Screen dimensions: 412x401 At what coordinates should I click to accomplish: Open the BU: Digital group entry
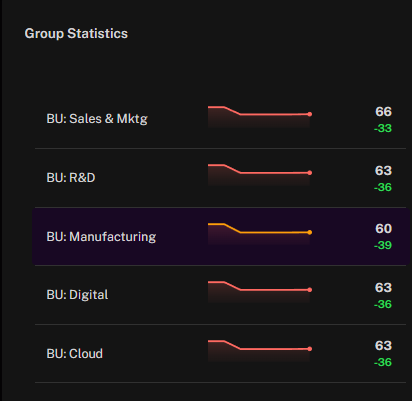click(x=220, y=295)
